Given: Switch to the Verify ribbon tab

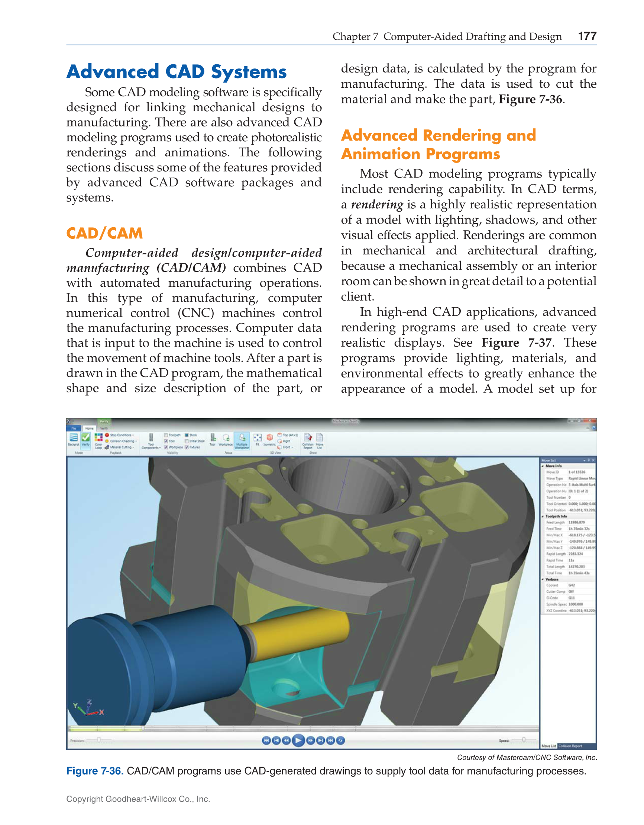Looking at the screenshot, I should coord(104,428).
